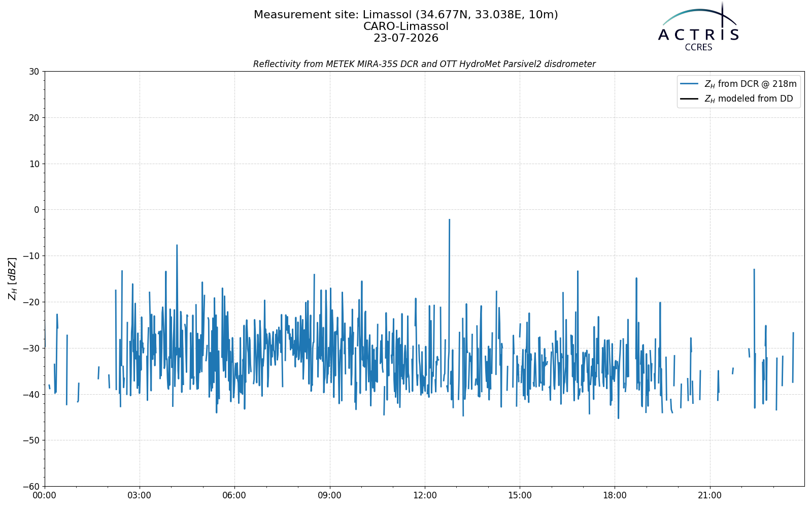
Task: Select legend label 'ZH from DCR @ 218m'
Action: click(751, 84)
